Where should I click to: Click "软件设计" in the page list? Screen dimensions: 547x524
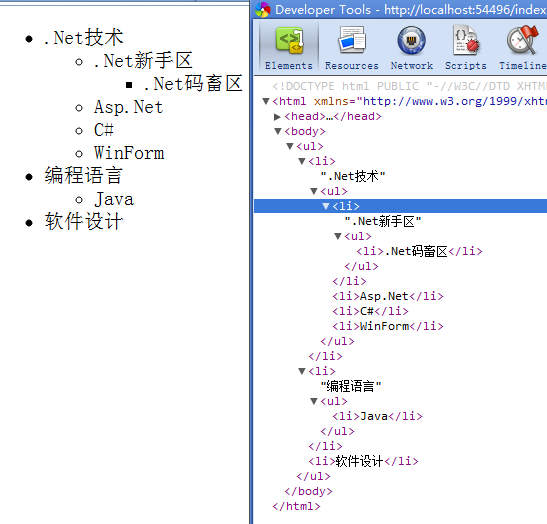[83, 221]
